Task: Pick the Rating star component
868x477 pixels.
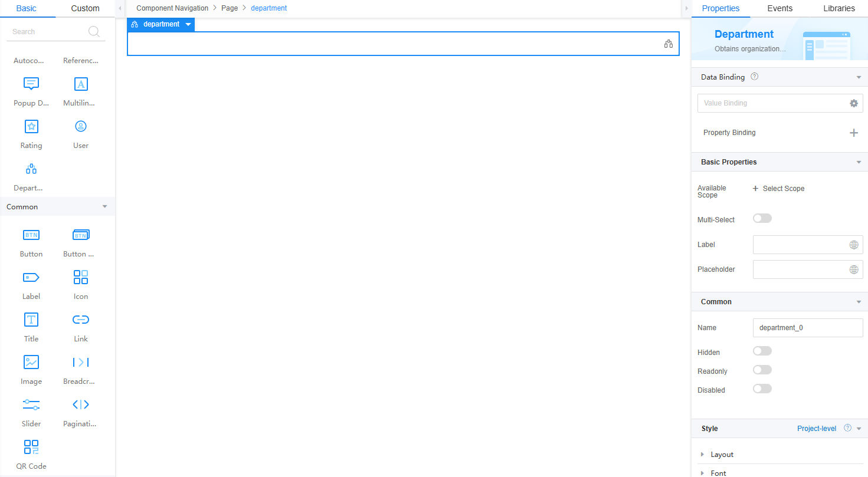Action: pyautogui.click(x=31, y=126)
